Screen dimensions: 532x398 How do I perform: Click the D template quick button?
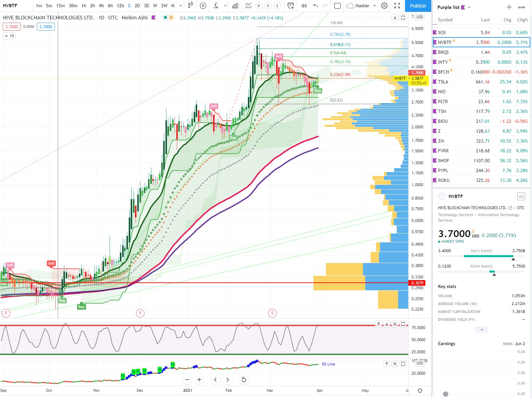coord(259,6)
